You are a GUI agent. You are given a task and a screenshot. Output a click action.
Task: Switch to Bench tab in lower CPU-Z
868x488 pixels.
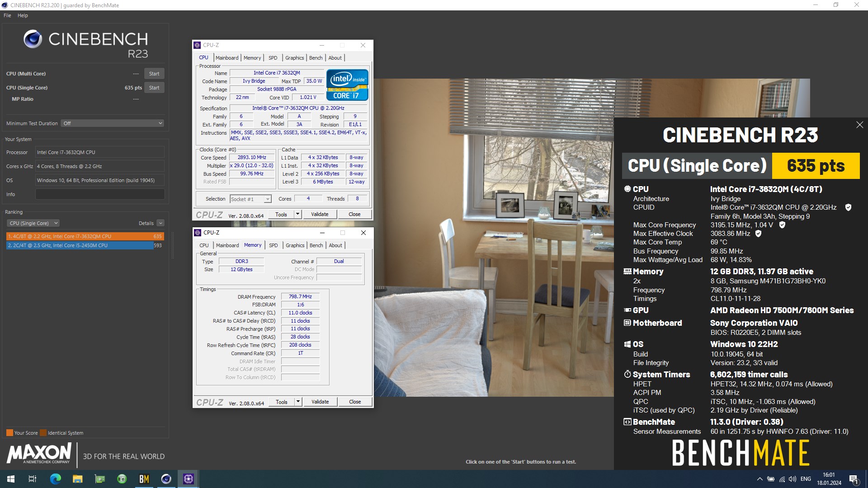316,245
